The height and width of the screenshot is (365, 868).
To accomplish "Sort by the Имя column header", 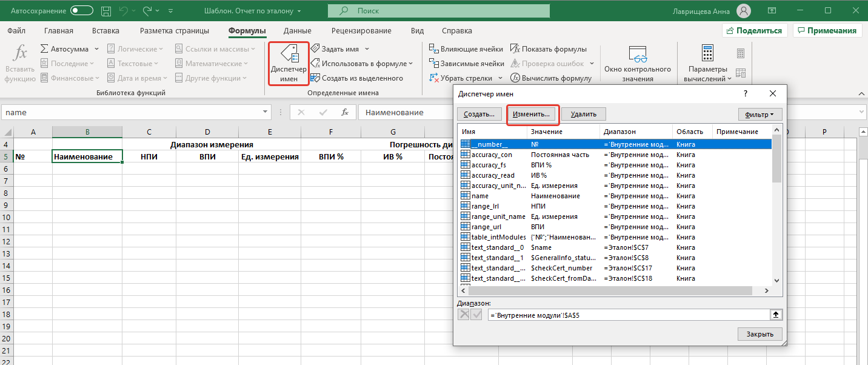I will (x=492, y=132).
